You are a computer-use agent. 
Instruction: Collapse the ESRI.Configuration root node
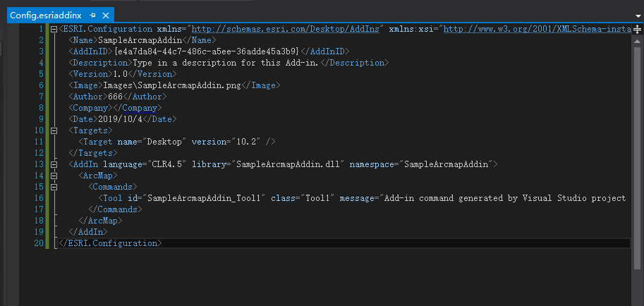click(x=54, y=29)
